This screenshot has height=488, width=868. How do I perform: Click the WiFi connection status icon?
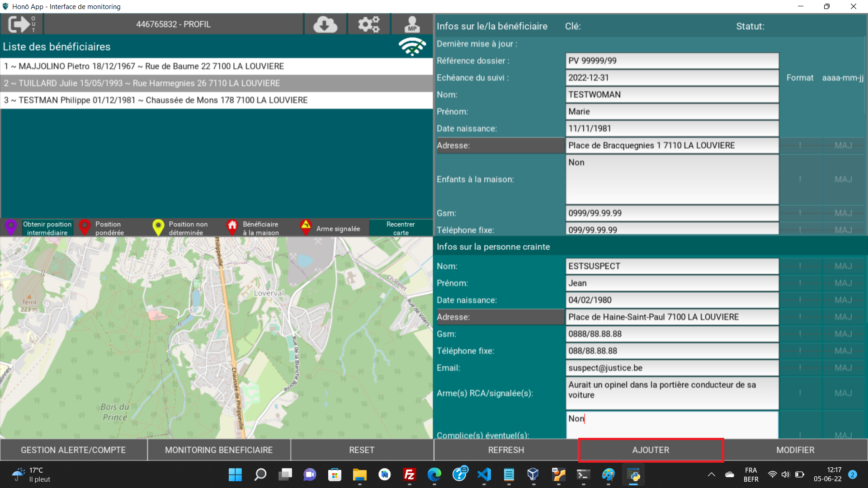click(x=412, y=47)
